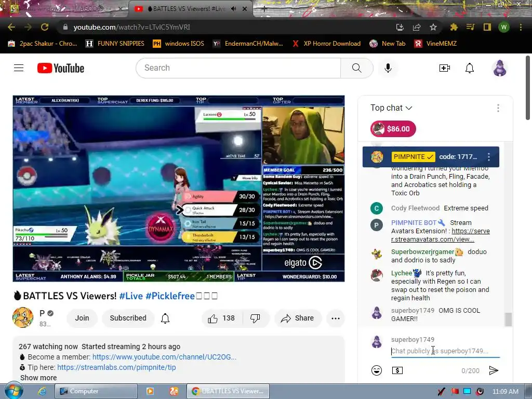Toggle the Subscribed button

[x=128, y=318]
